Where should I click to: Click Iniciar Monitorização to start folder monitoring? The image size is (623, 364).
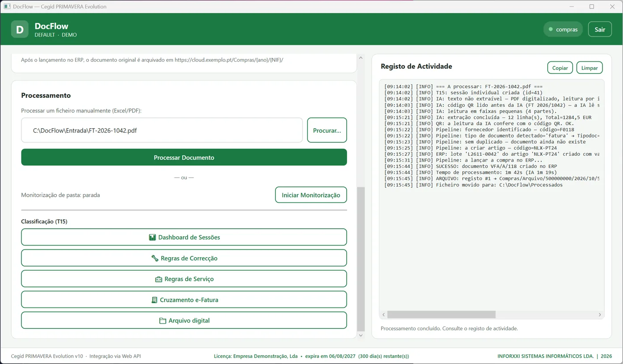pos(311,195)
